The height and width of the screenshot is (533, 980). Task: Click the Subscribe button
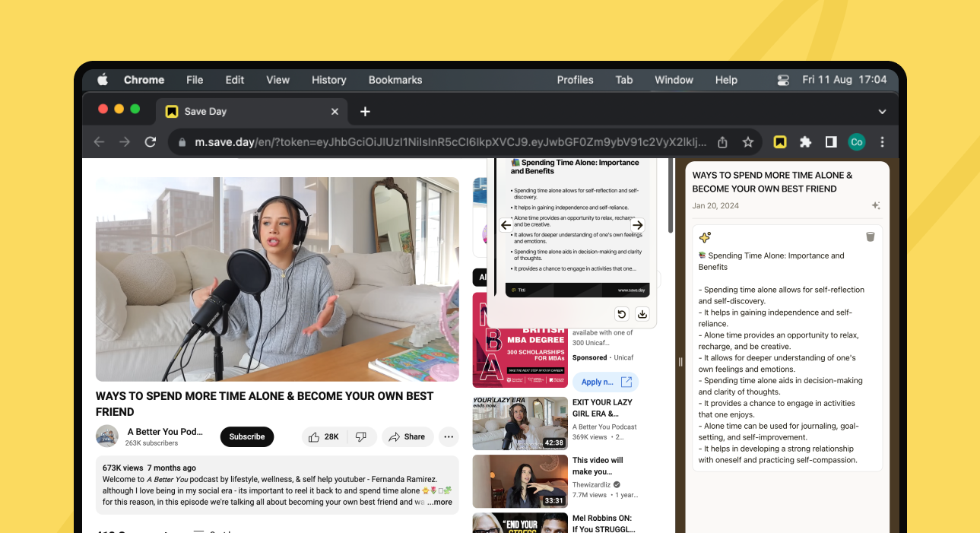[247, 436]
